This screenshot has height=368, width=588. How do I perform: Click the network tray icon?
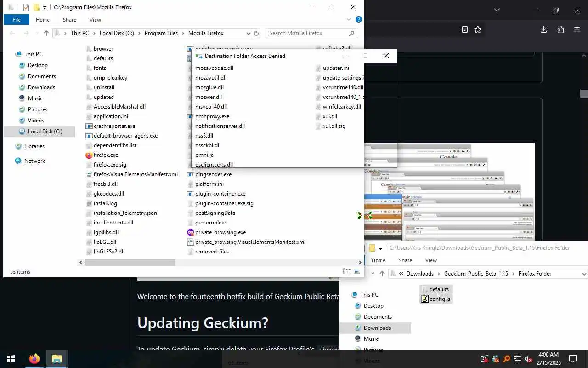[x=518, y=359]
